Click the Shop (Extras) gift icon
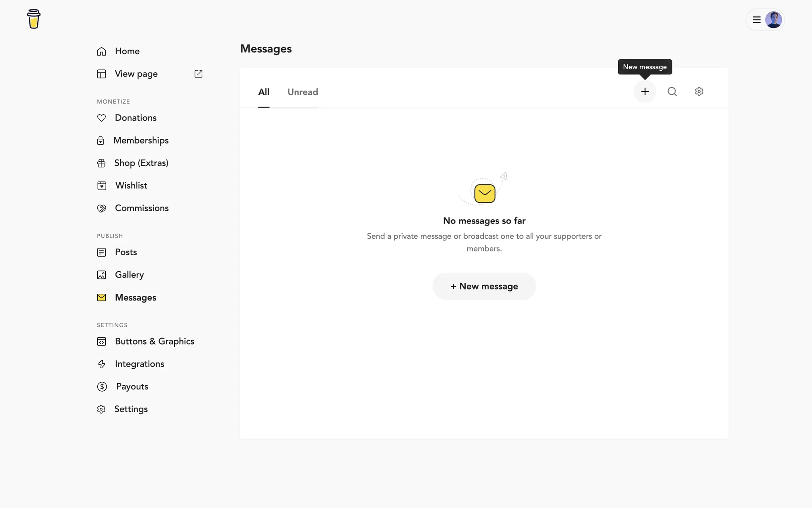Viewport: 812px width, 508px height. coord(101,163)
